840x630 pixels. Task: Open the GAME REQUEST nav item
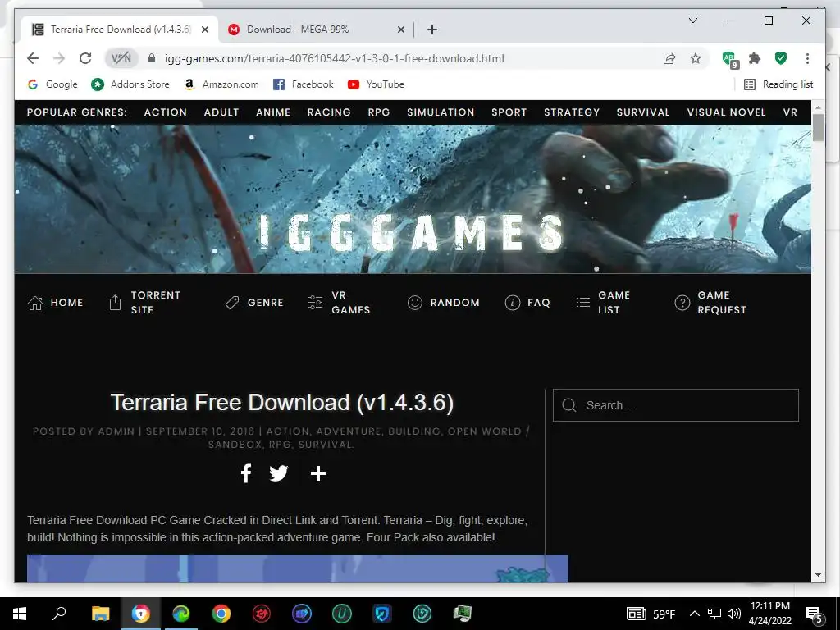710,303
